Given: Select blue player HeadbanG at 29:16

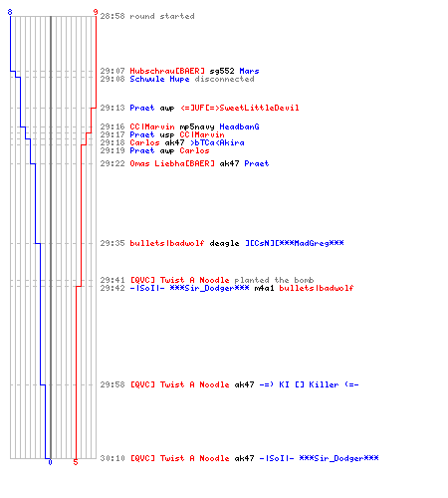Looking at the screenshot, I should pyautogui.click(x=239, y=126).
